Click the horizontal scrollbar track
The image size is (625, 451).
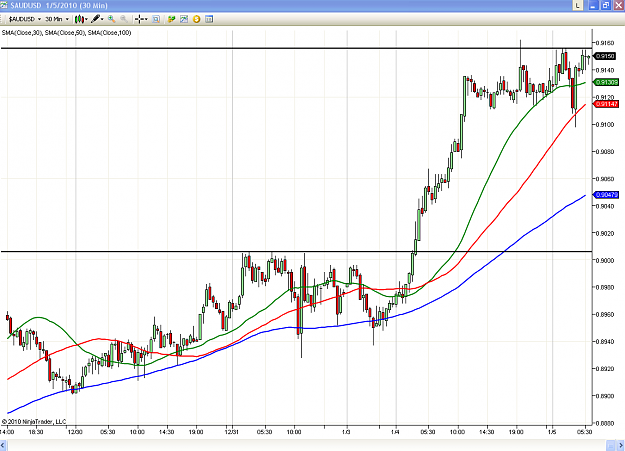pos(307,445)
